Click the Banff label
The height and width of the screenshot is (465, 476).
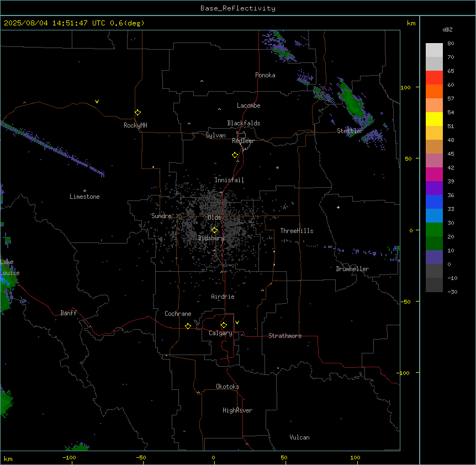coord(68,313)
